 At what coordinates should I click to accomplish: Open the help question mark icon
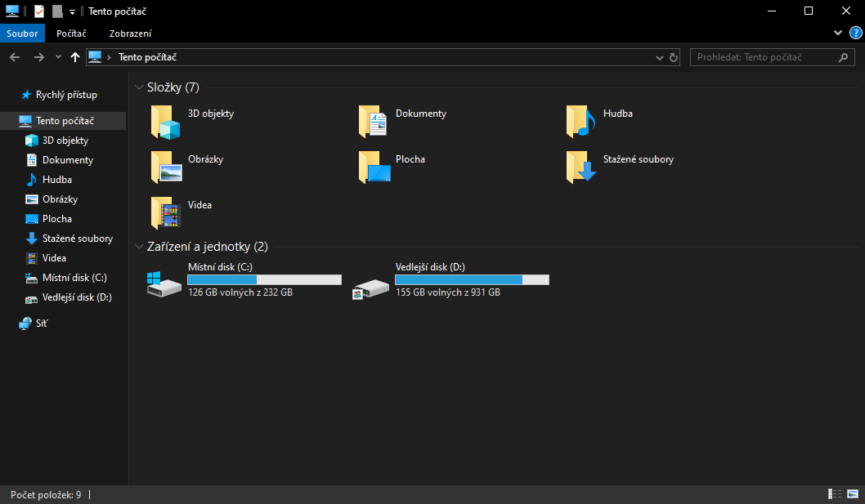pos(856,33)
